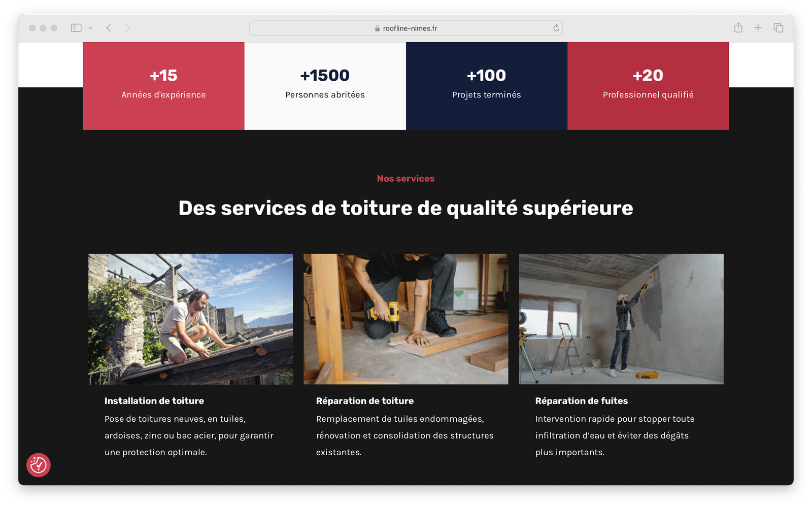Select the yellow drill worker photo
Viewport: 812px width, 508px height.
click(x=406, y=319)
